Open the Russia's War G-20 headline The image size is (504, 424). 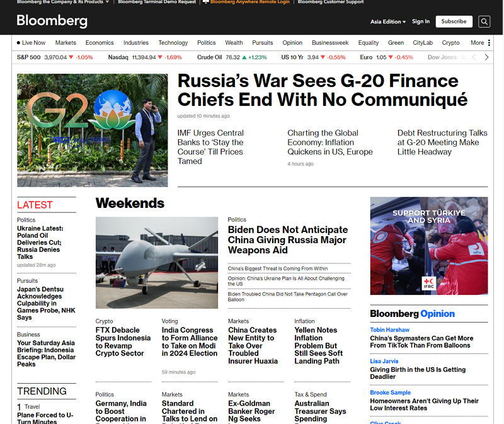pyautogui.click(x=323, y=90)
